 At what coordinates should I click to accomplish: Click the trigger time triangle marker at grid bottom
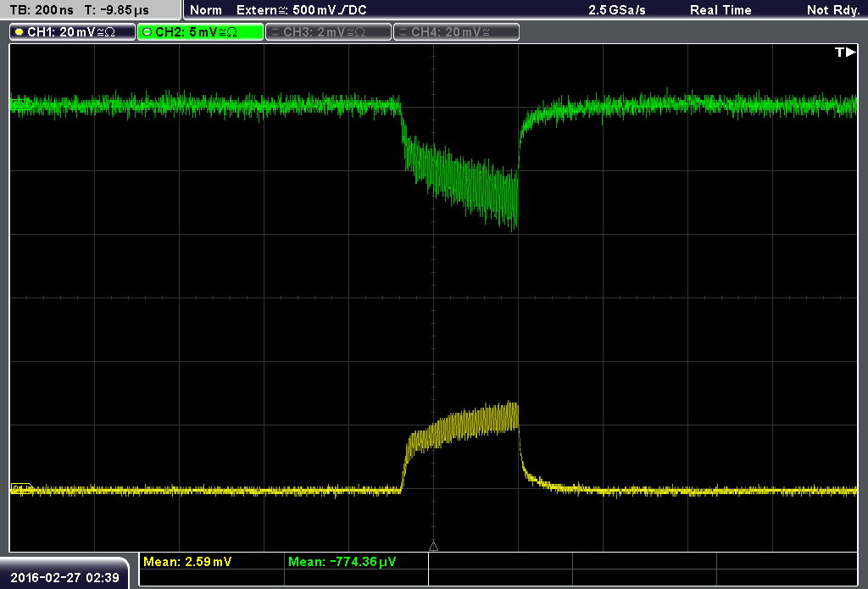click(x=433, y=547)
